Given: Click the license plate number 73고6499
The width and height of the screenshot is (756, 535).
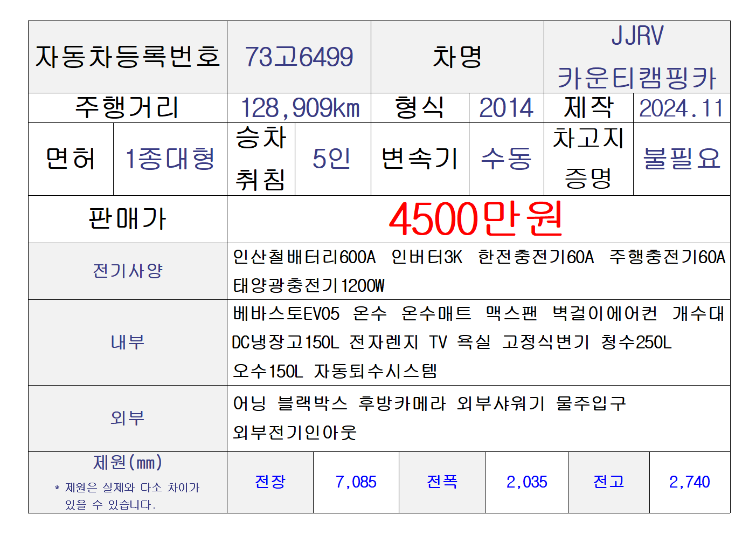Looking at the screenshot, I should click(299, 57).
